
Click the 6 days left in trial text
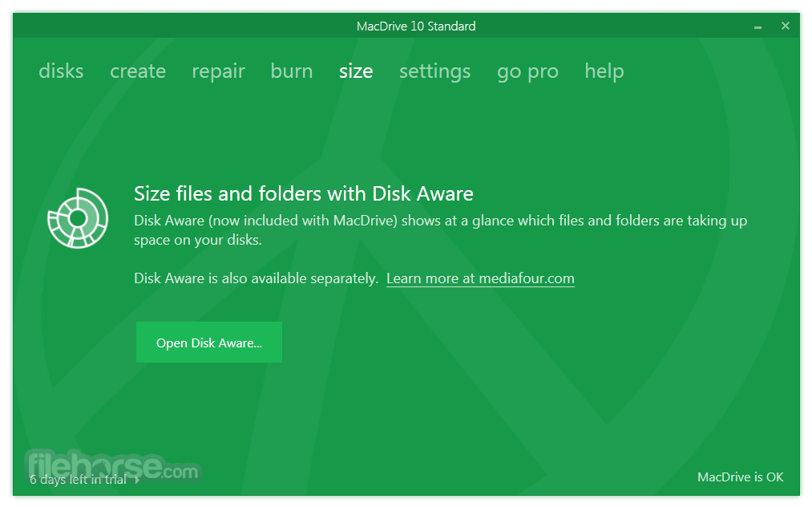[79, 480]
